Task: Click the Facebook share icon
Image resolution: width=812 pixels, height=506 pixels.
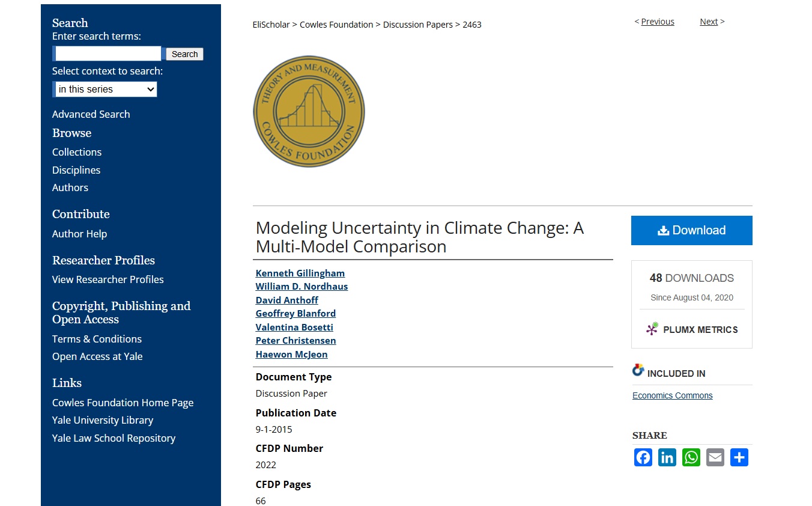Action: [x=643, y=457]
